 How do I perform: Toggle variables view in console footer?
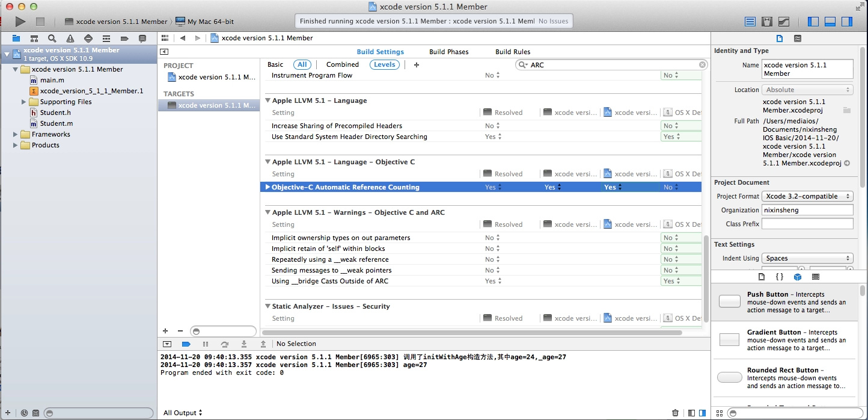click(x=692, y=413)
